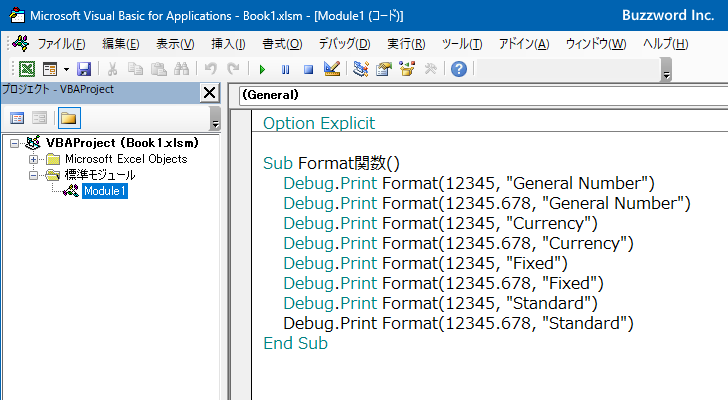Viewport: 728px width, 400px height.
Task: Select the Microsoft Excel Objects folder item
Action: [x=126, y=159]
